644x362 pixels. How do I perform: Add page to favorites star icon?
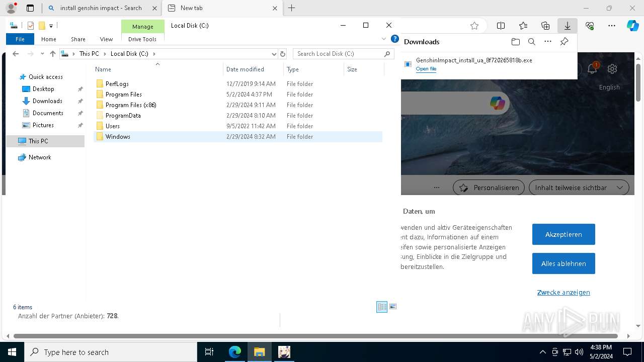coord(474,26)
